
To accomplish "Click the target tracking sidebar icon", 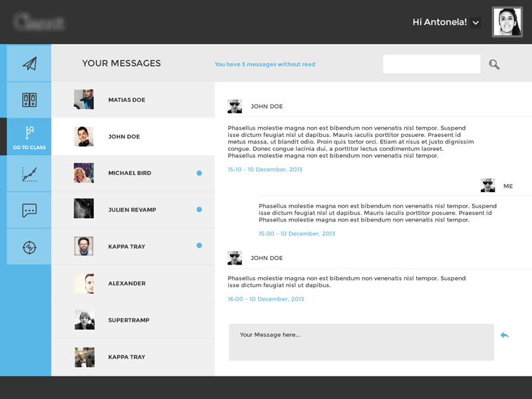I will (x=28, y=246).
